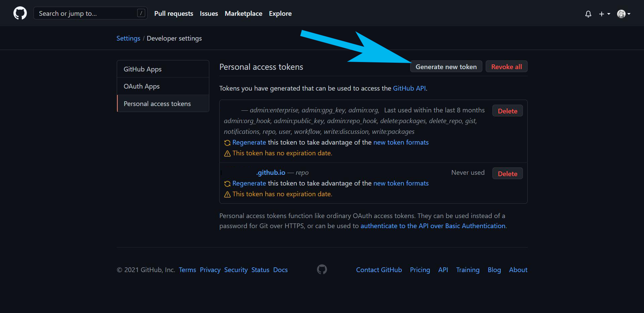Click the Generate new token button

[446, 66]
